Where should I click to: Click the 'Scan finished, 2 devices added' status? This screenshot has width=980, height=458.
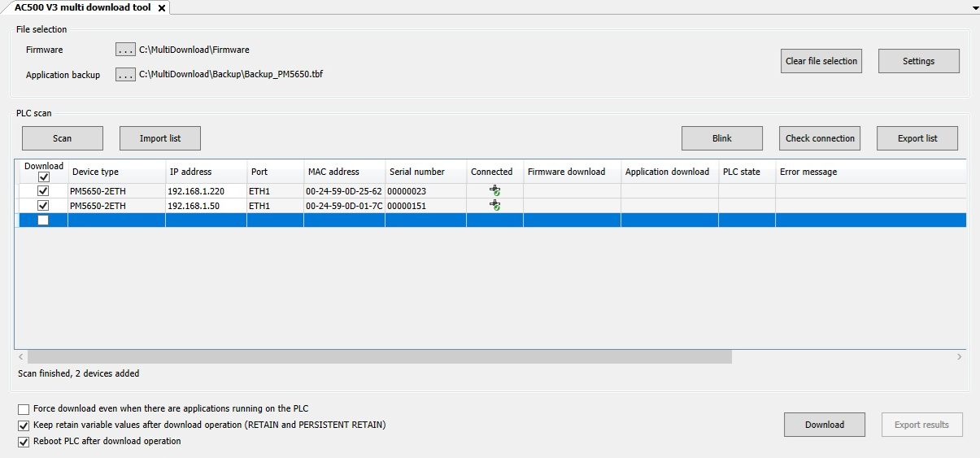79,373
